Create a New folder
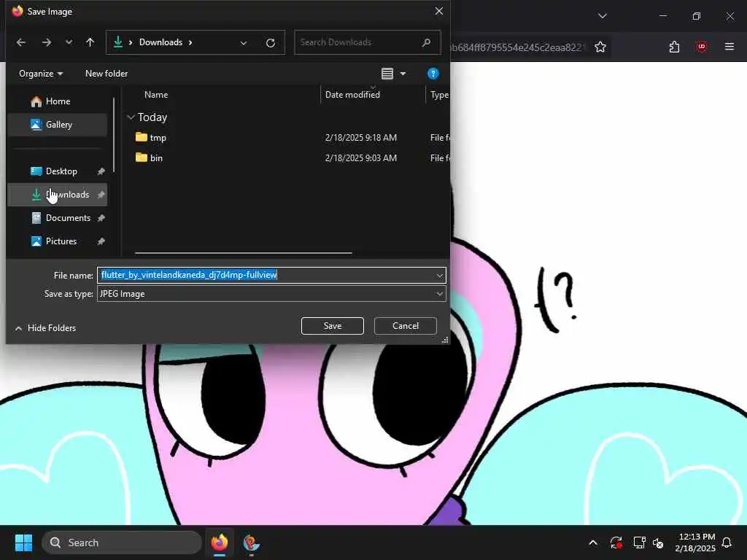The height and width of the screenshot is (560, 747). point(107,74)
